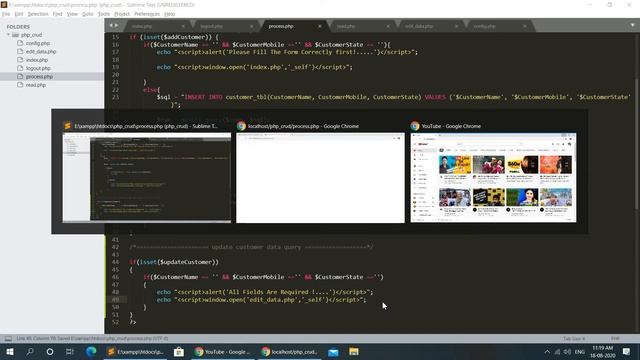Screen dimensions: 640x360
Task: Close the edit_data.php tab
Action: click(456, 26)
